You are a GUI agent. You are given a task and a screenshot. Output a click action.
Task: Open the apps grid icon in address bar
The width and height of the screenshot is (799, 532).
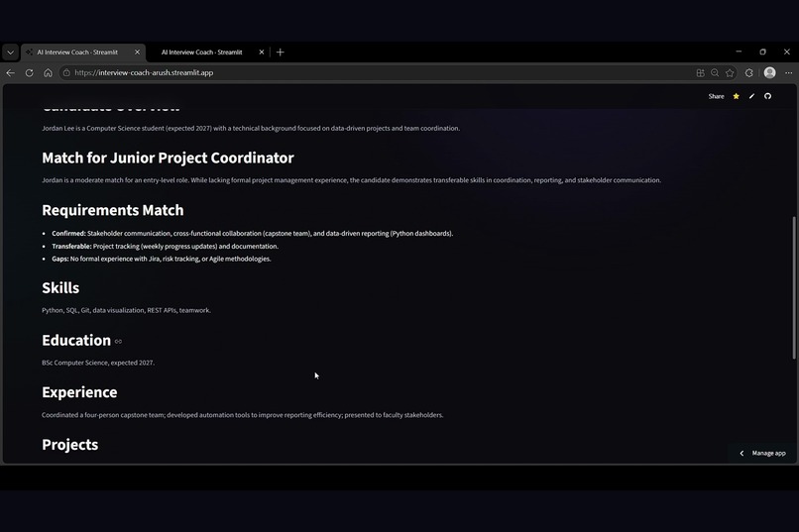[x=700, y=72]
